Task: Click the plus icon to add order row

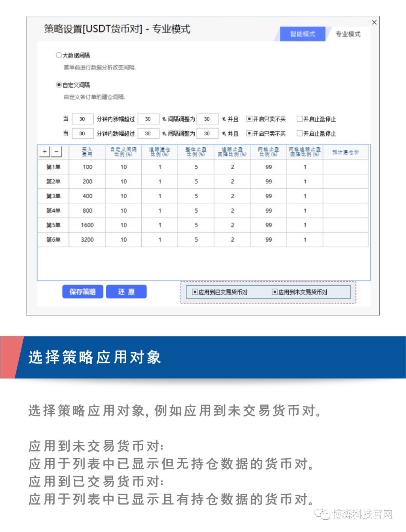Action: (45, 152)
